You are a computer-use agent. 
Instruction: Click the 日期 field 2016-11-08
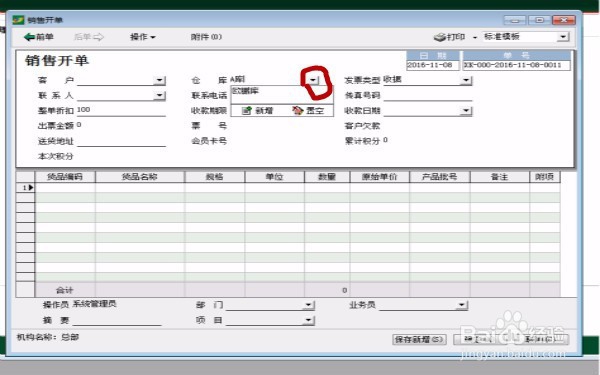(433, 65)
